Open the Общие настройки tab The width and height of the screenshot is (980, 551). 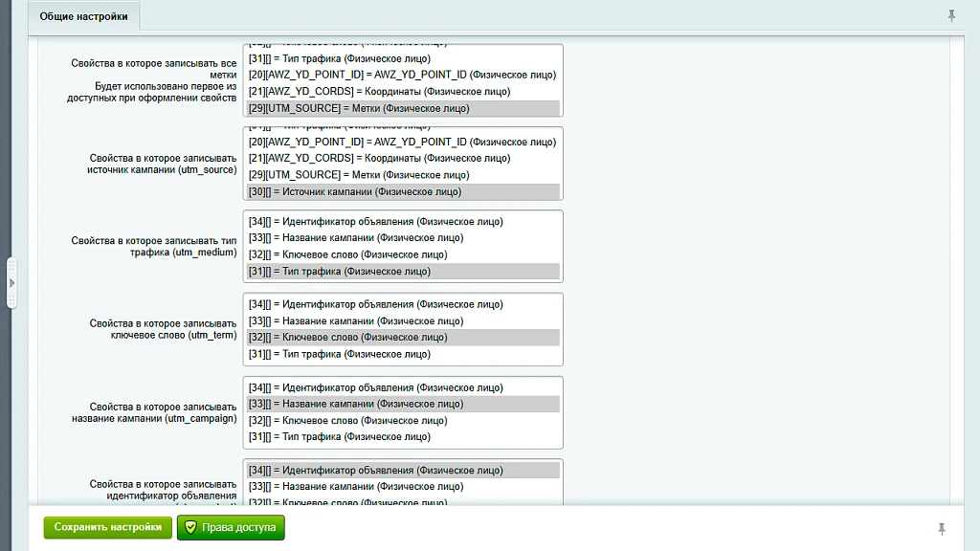click(x=84, y=16)
